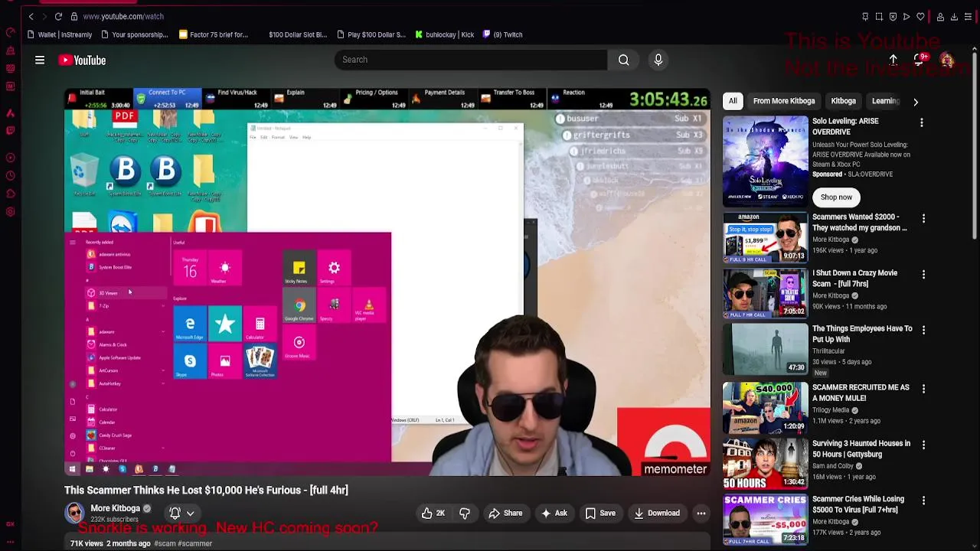The image size is (980, 551).
Task: Open options for Things Employees video
Action: tap(923, 330)
